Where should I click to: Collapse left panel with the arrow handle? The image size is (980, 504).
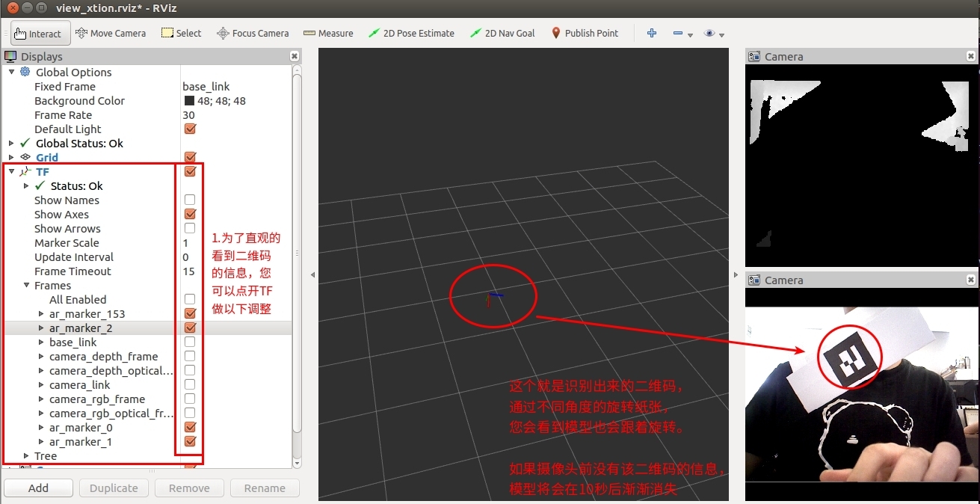point(312,274)
